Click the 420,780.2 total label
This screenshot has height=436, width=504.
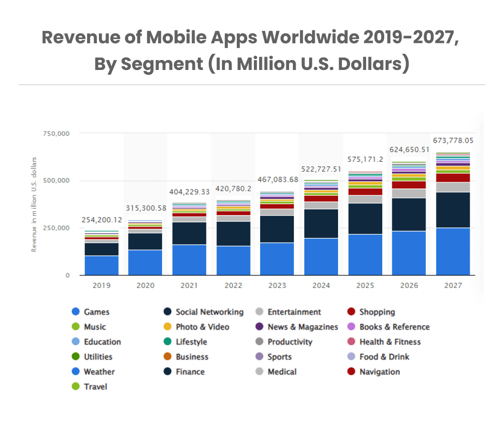233,188
